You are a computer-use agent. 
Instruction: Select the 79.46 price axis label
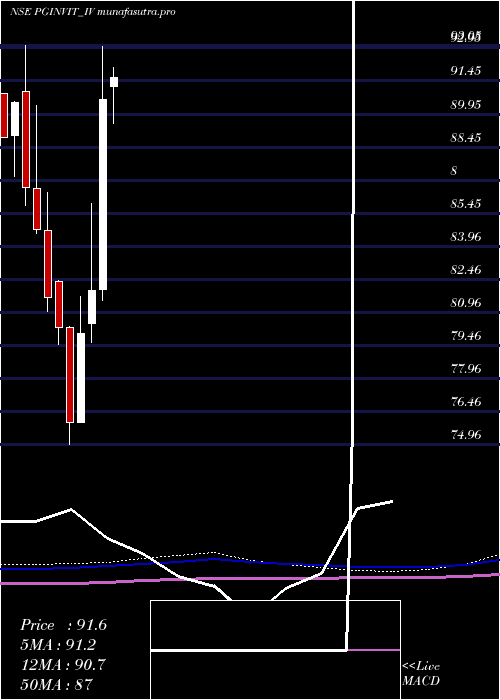[x=466, y=336]
